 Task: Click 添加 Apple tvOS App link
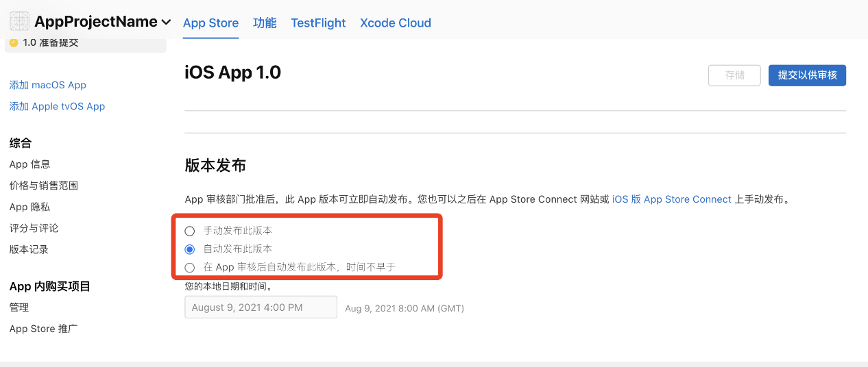click(x=57, y=106)
